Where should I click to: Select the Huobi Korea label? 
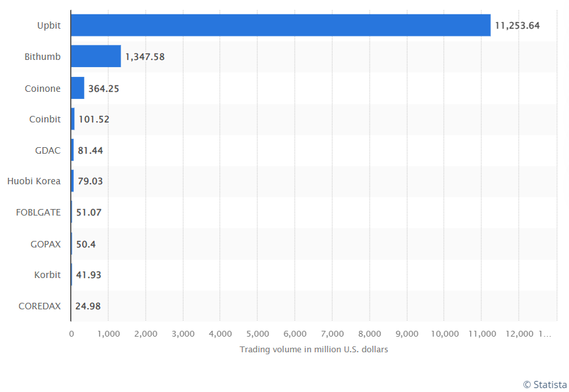(x=34, y=181)
